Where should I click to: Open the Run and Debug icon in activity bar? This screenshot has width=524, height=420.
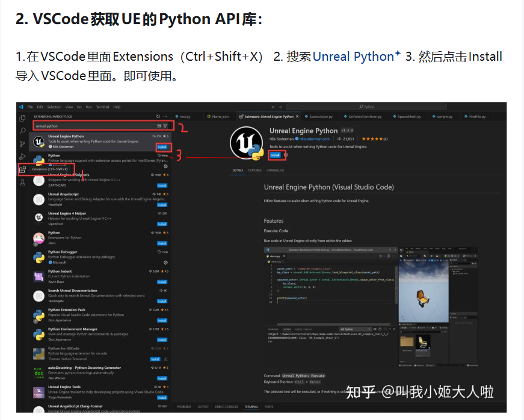tap(22, 156)
